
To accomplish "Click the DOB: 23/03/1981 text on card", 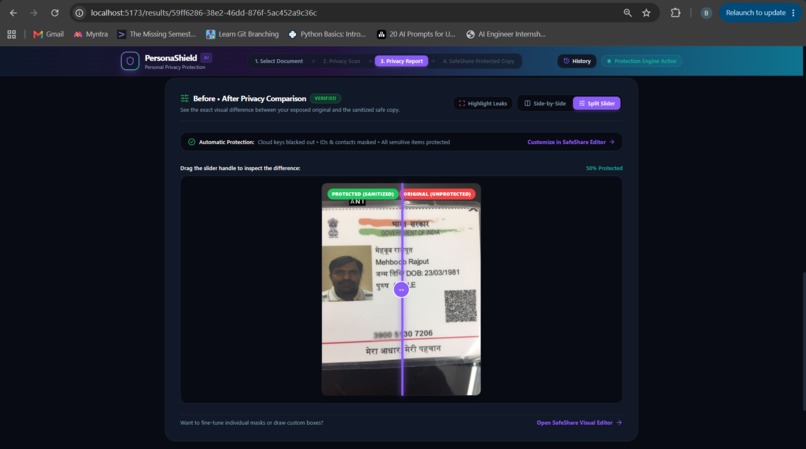I will pyautogui.click(x=433, y=273).
